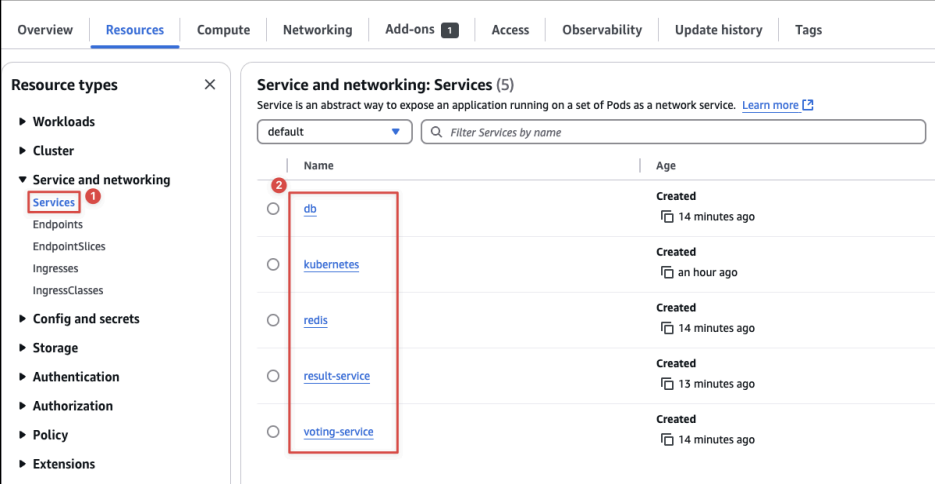Select the result-service radio button
This screenshot has height=484, width=935.
click(273, 376)
